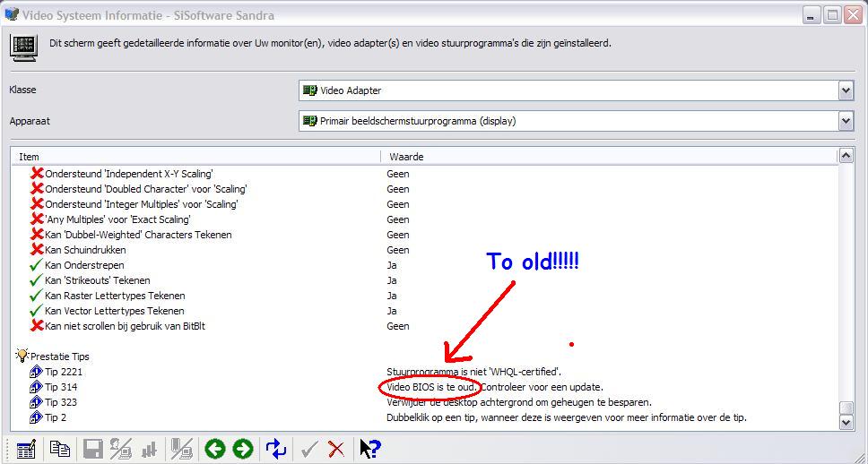The image size is (868, 464).
Task: Click the green forward arrow button
Action: pos(243,449)
